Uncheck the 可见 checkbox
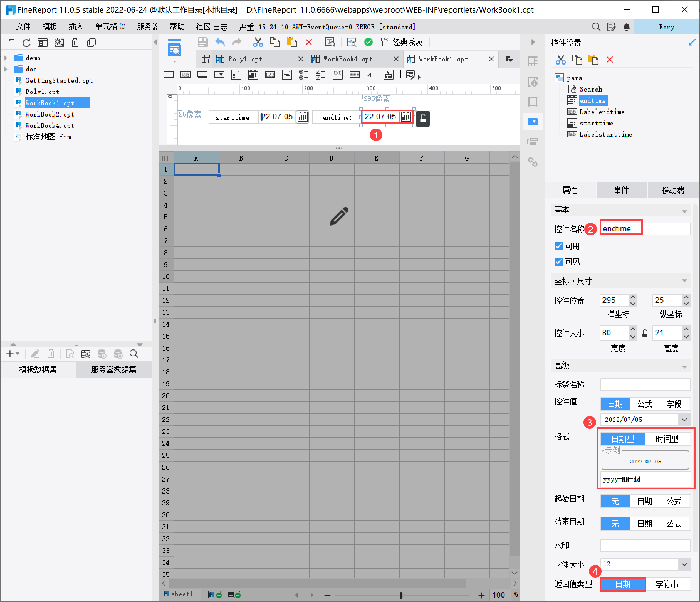This screenshot has width=700, height=602. [558, 261]
